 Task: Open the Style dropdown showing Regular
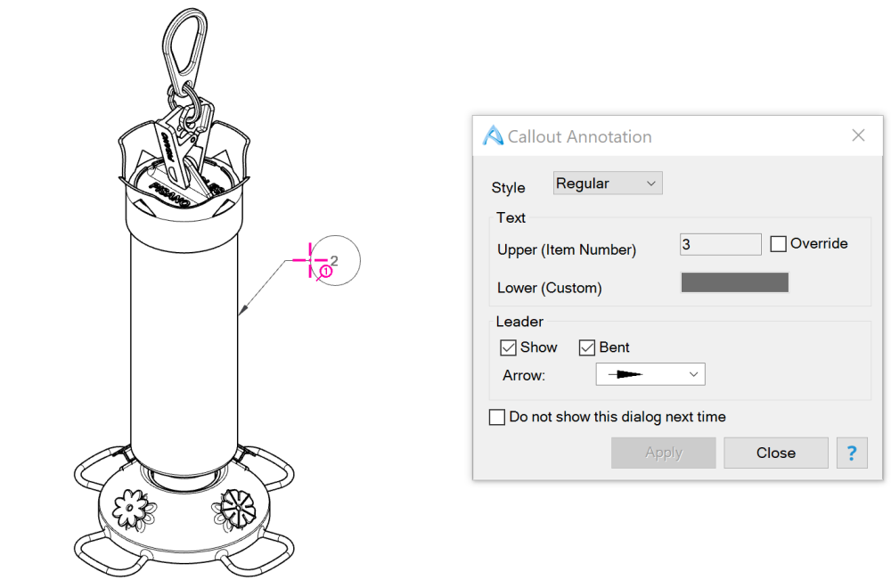tap(608, 184)
